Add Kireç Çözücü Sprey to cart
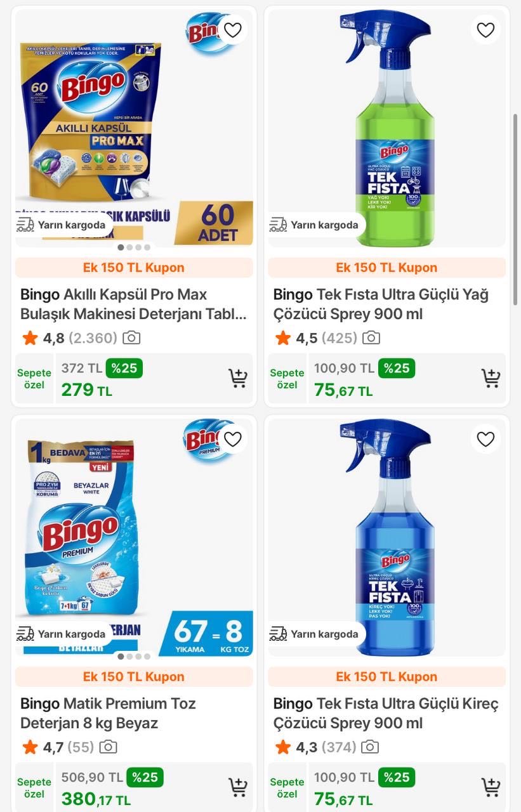The image size is (521, 812). [491, 787]
